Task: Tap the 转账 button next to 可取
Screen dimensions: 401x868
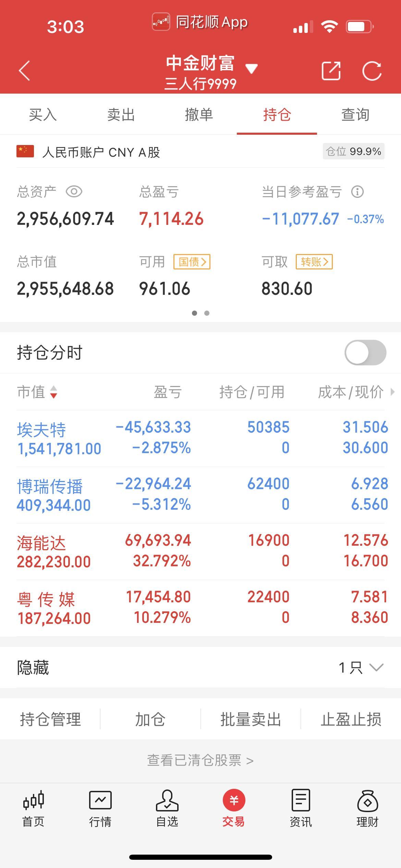Action: point(314,262)
